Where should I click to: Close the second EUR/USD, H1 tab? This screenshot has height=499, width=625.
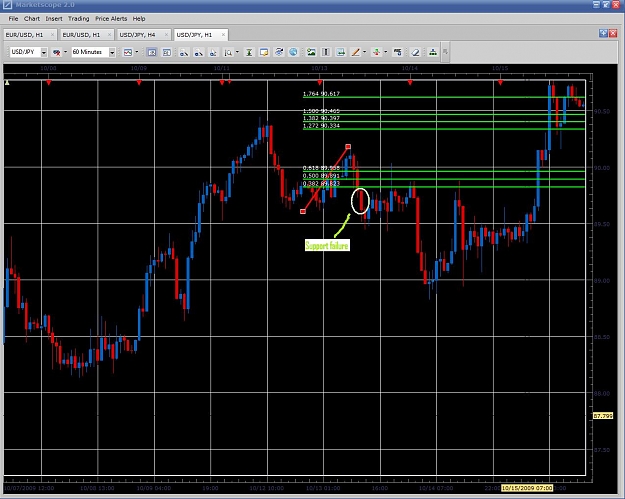[109, 35]
